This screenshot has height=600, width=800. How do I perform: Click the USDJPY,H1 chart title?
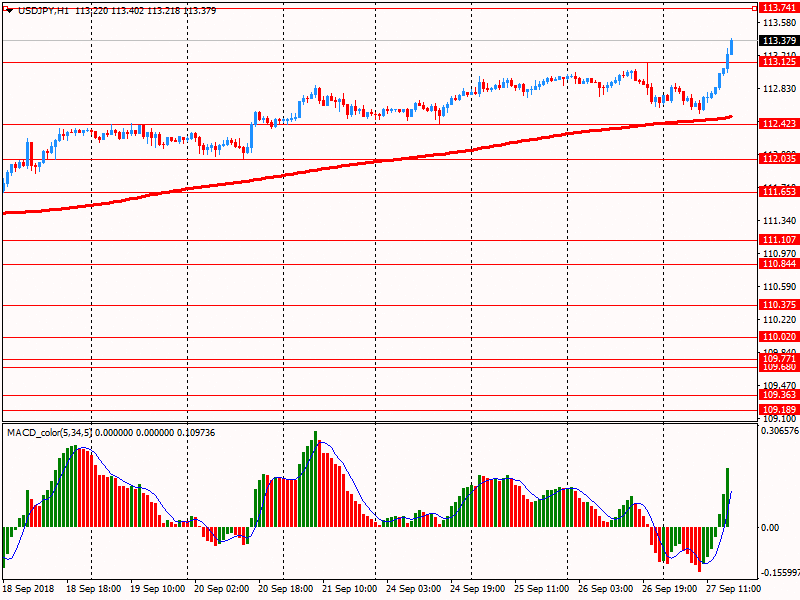click(43, 11)
